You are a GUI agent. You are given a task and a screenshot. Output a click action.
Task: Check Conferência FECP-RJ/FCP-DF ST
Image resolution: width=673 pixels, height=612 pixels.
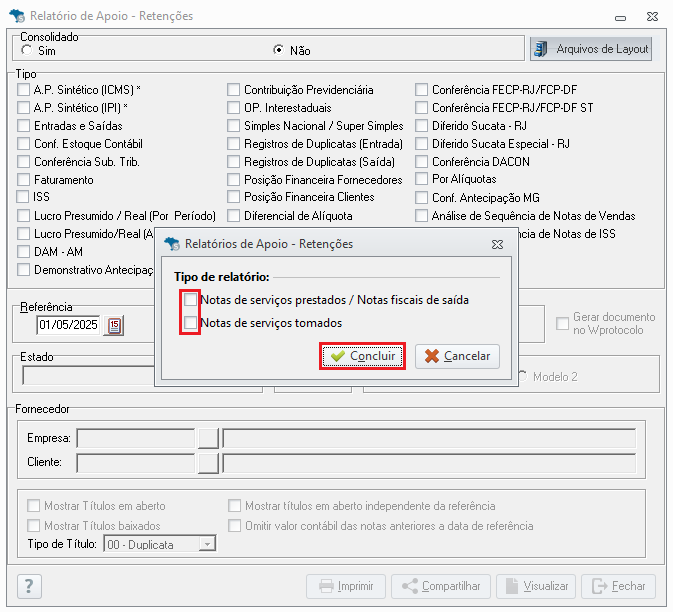[x=421, y=107]
